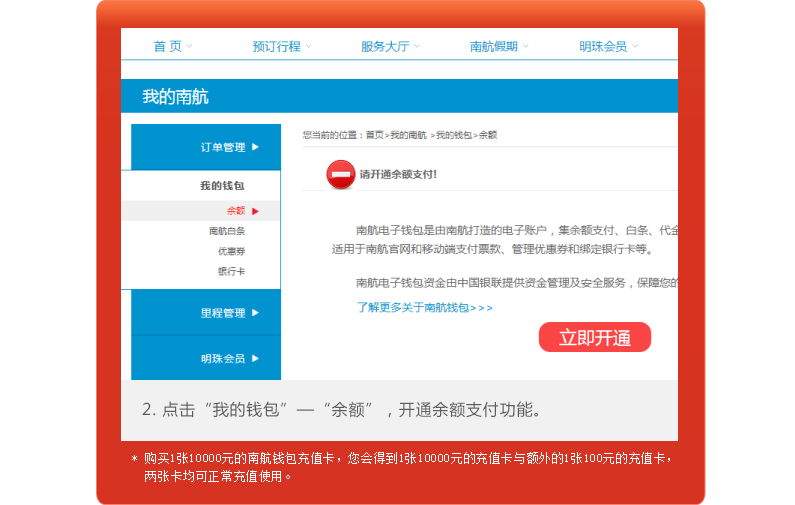Open the 了解更多关于南航钱包 link
795x505 pixels.
pos(424,307)
